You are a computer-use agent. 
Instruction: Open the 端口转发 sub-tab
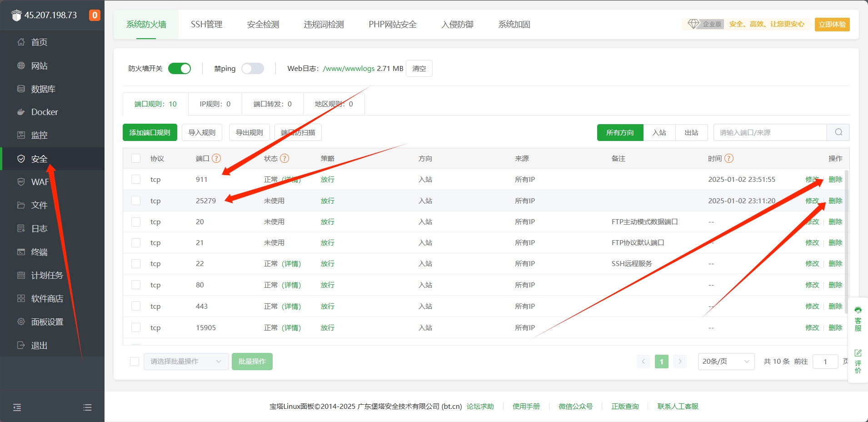[273, 104]
